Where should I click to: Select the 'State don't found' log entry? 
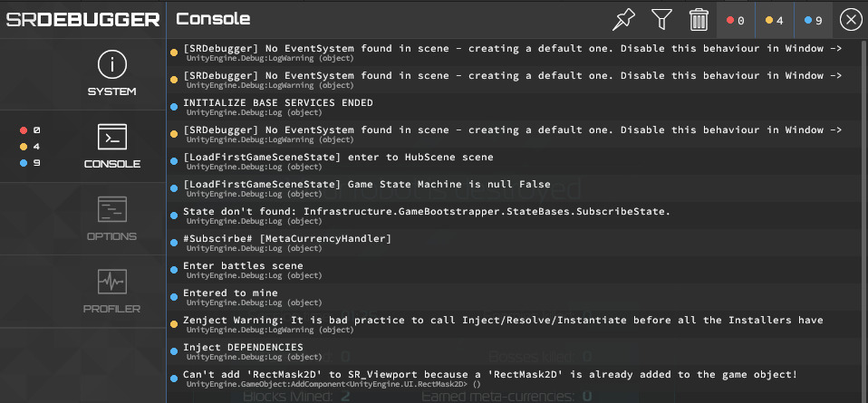pyautogui.click(x=517, y=216)
